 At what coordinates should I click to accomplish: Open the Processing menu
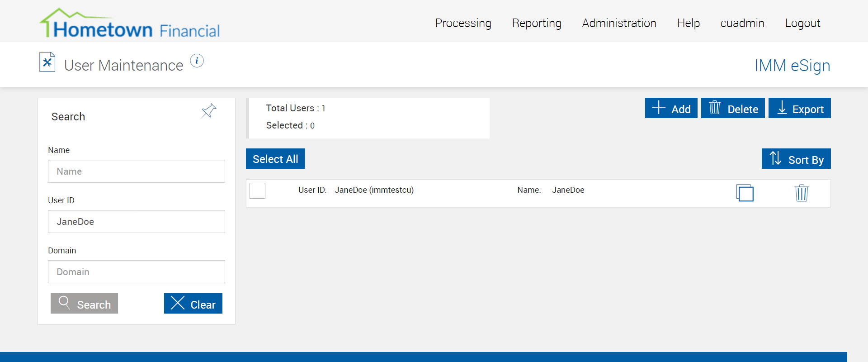[x=463, y=23]
